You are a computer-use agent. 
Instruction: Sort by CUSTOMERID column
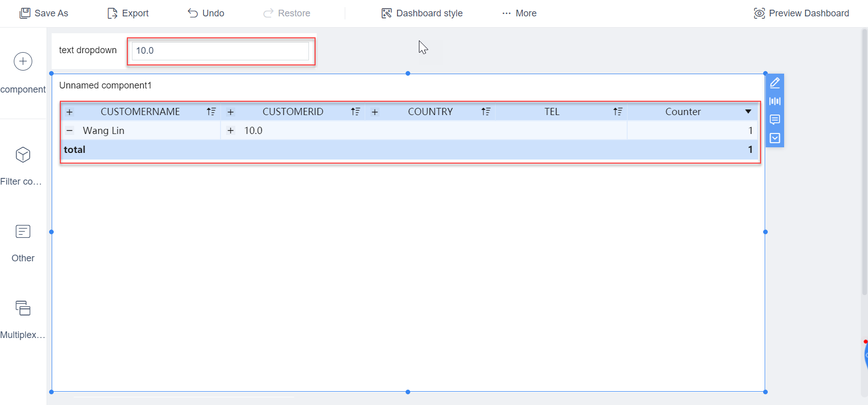coord(355,111)
